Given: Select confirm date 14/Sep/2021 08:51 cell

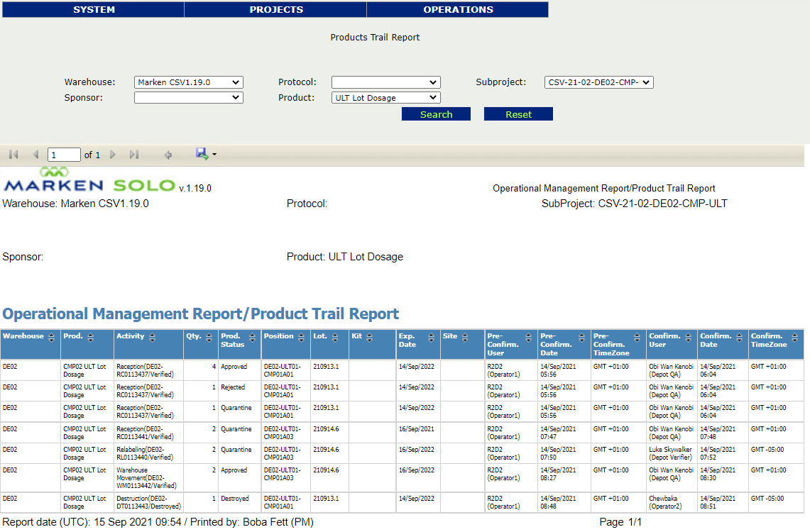Looking at the screenshot, I should [x=723, y=503].
